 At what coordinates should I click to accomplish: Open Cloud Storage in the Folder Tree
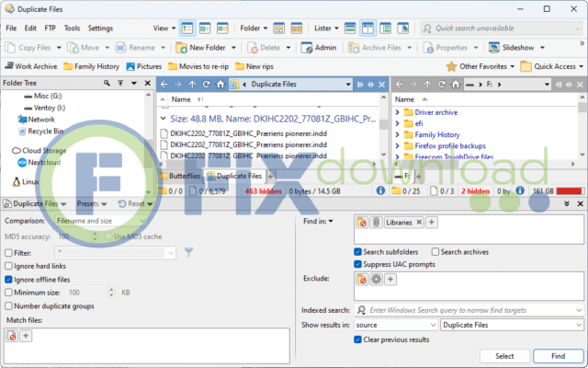coord(44,150)
